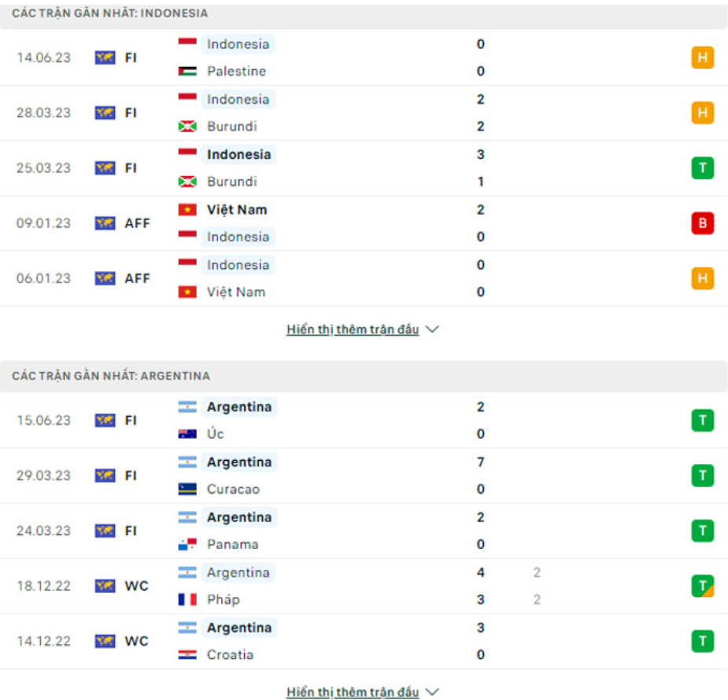
Task: Select the Curacao flag icon
Action: click(189, 488)
